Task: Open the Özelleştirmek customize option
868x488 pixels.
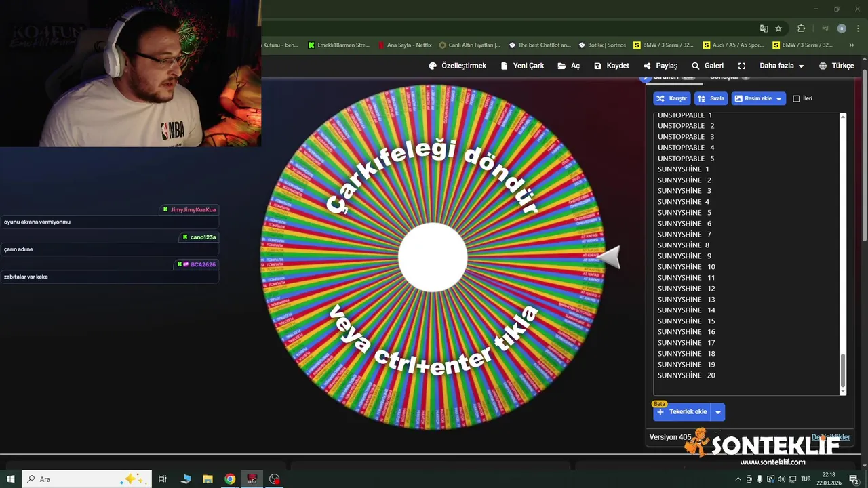Action: (x=458, y=66)
